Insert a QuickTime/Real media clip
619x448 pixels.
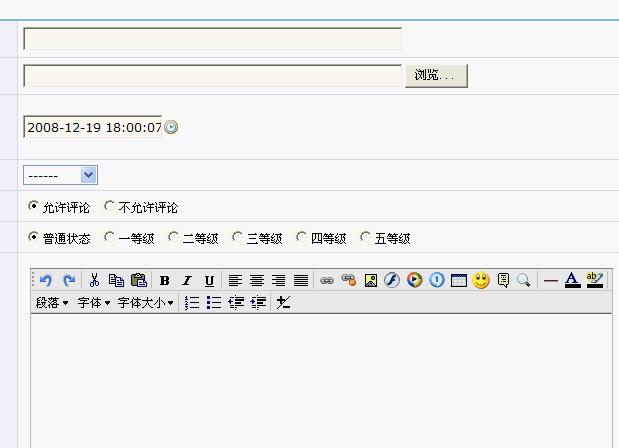437,280
